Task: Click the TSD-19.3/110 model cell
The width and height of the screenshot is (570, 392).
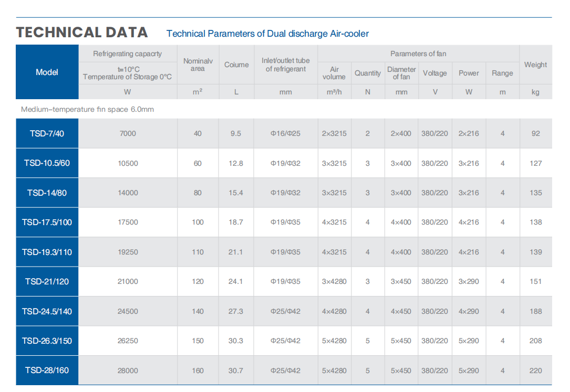Action: click(47, 252)
